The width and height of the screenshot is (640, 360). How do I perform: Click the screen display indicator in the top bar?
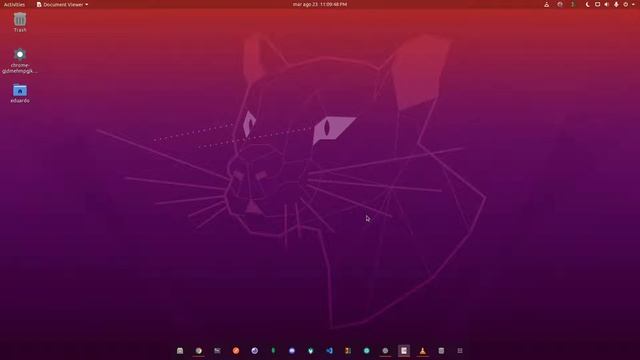click(x=597, y=4)
